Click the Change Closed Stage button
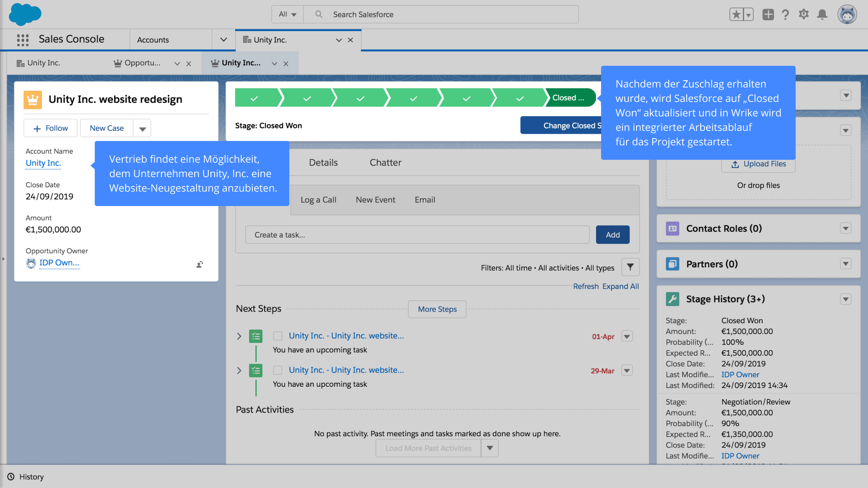868x488 pixels. click(x=561, y=125)
